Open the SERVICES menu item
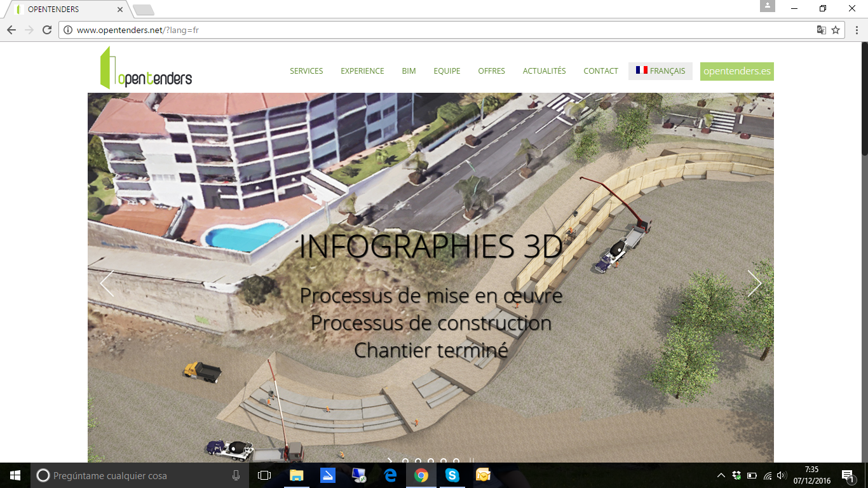868x488 pixels. coord(306,71)
